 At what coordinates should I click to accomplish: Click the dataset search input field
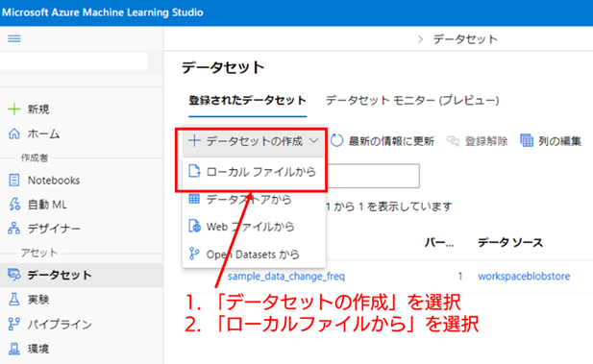pos(373,176)
